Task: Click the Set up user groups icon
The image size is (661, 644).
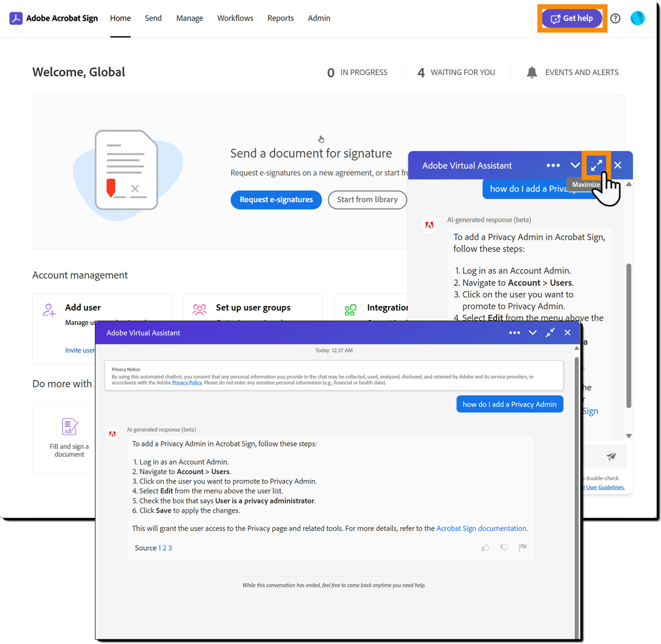Action: point(199,310)
